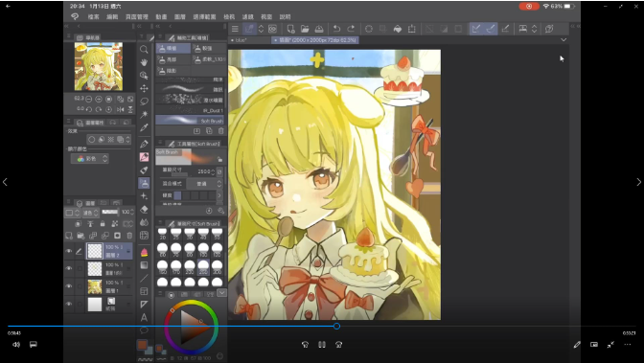Click the Save icon in command bar
Viewport: 644px width, 363px height.
pyautogui.click(x=319, y=29)
